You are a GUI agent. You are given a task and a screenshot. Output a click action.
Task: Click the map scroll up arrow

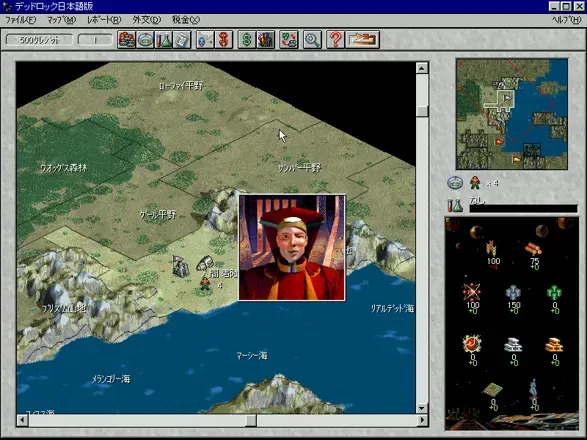(422, 68)
